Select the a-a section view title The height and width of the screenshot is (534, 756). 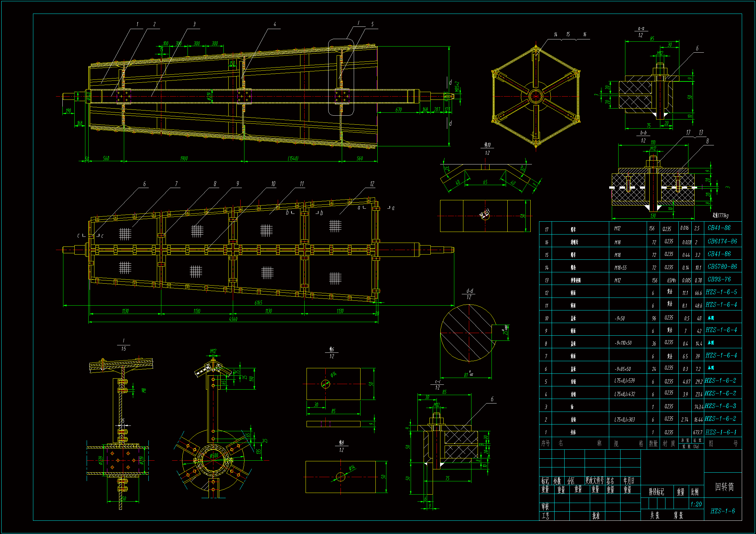pos(641,29)
